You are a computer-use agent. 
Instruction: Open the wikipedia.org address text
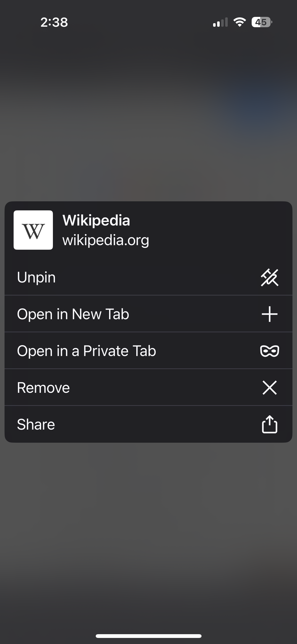pos(106,240)
